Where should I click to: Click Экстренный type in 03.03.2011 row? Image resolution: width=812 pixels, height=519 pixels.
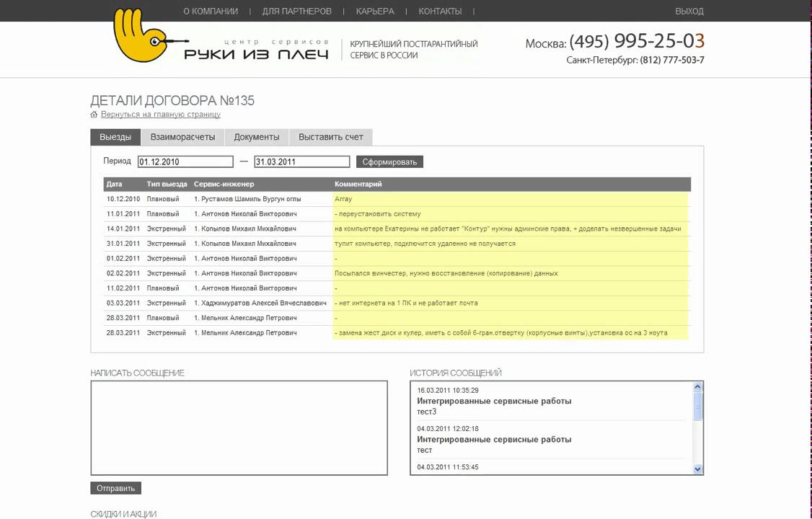(x=167, y=303)
